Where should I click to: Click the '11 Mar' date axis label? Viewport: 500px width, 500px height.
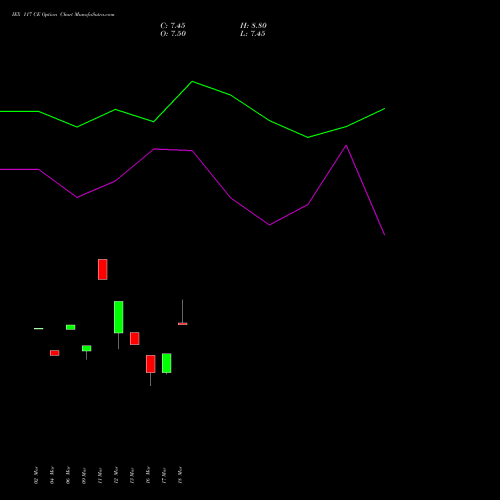(100, 475)
